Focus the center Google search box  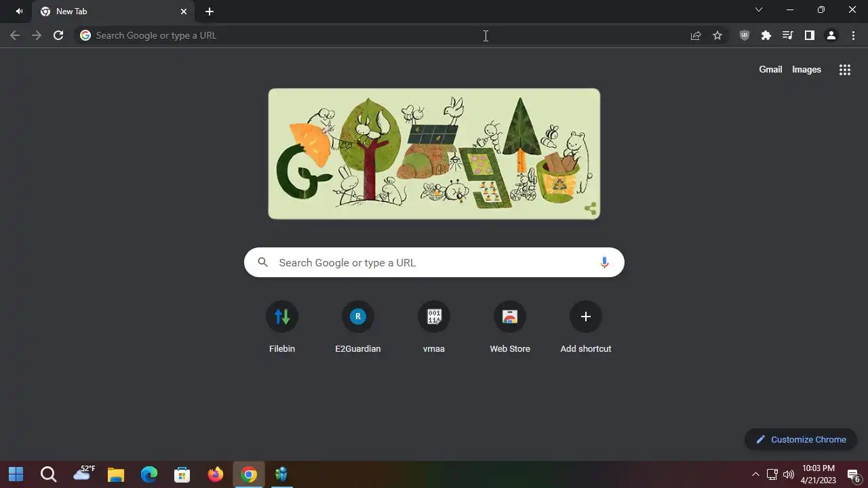point(434,262)
